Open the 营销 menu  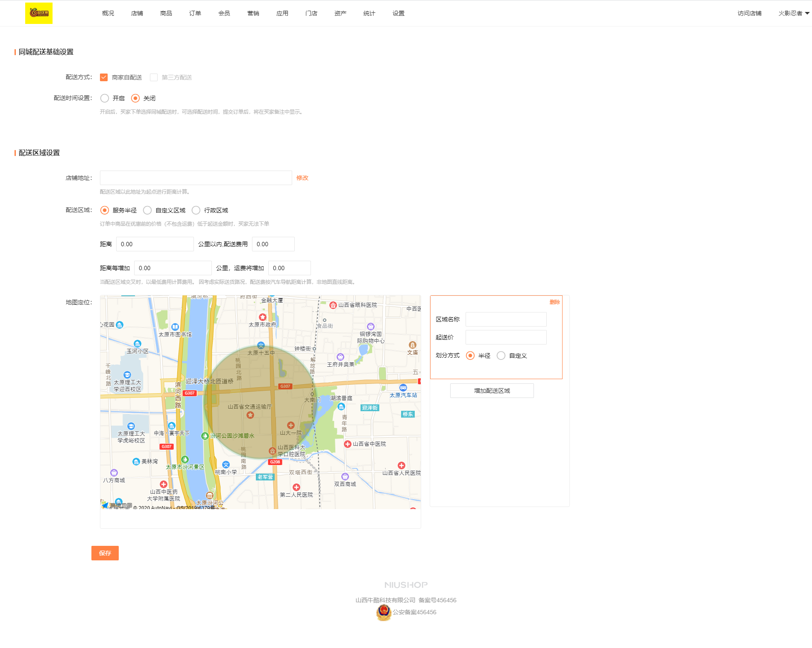click(253, 13)
